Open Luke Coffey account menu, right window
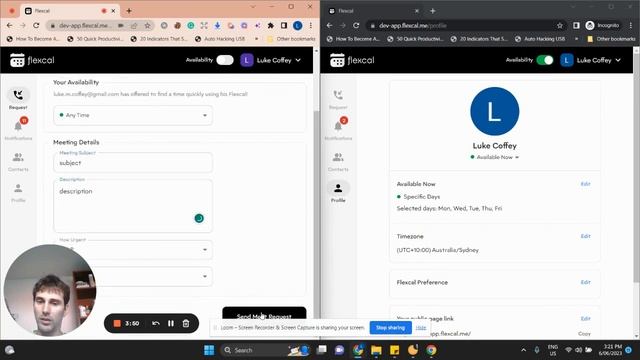Viewport: 640px width, 360px height. click(x=591, y=60)
